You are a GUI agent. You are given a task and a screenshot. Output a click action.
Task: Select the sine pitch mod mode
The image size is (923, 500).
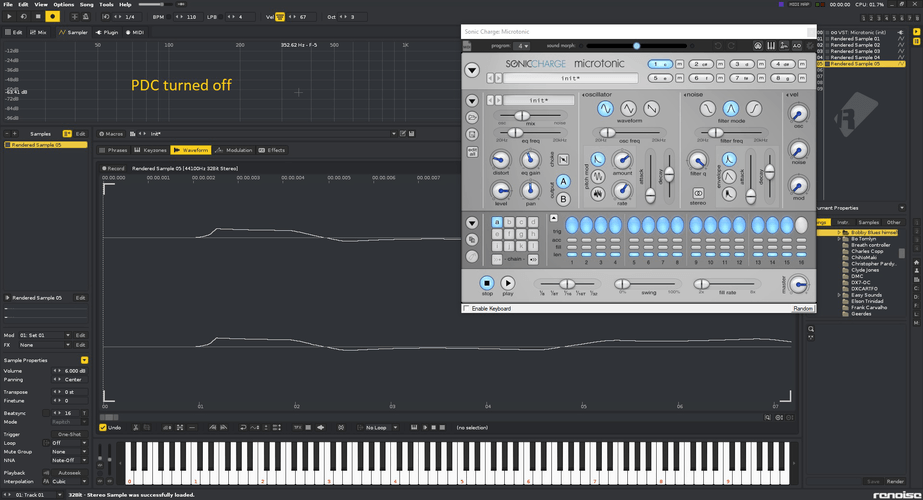[x=597, y=176]
